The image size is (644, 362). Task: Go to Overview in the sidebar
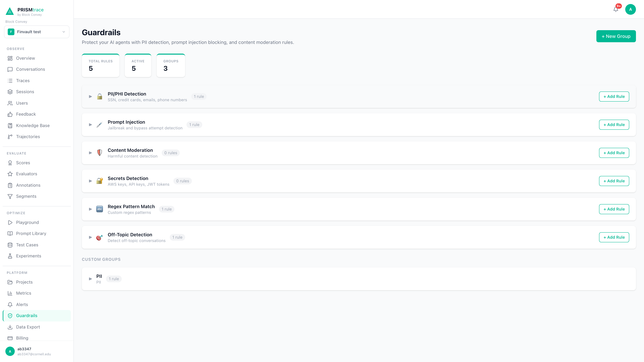pyautogui.click(x=37, y=58)
